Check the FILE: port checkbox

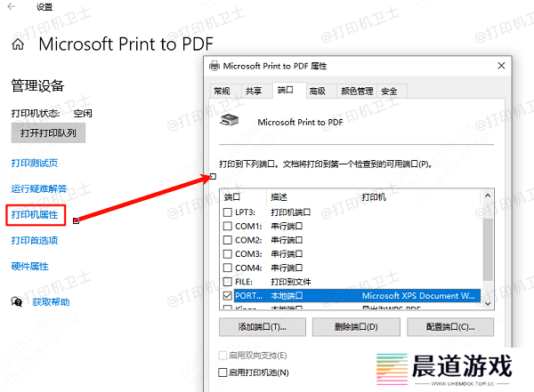pyautogui.click(x=227, y=282)
